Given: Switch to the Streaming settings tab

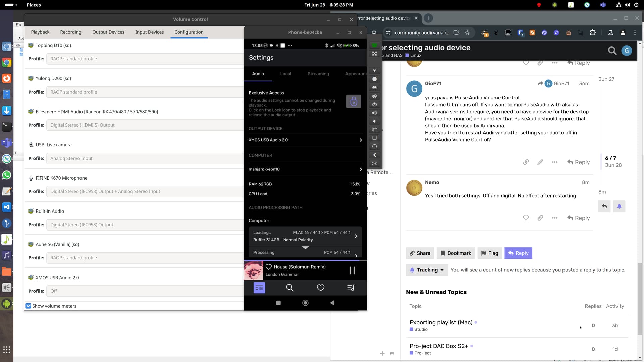Looking at the screenshot, I should pyautogui.click(x=318, y=74).
